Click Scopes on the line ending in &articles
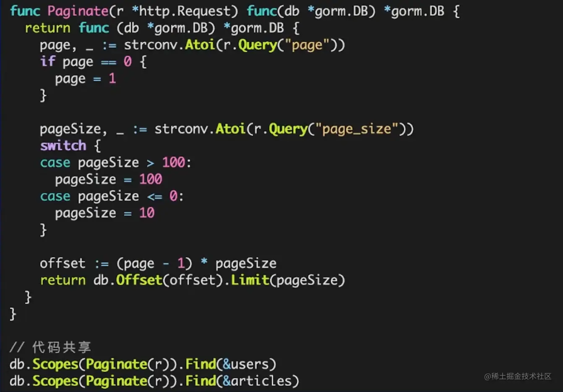This screenshot has width=563, height=392. click(x=55, y=381)
